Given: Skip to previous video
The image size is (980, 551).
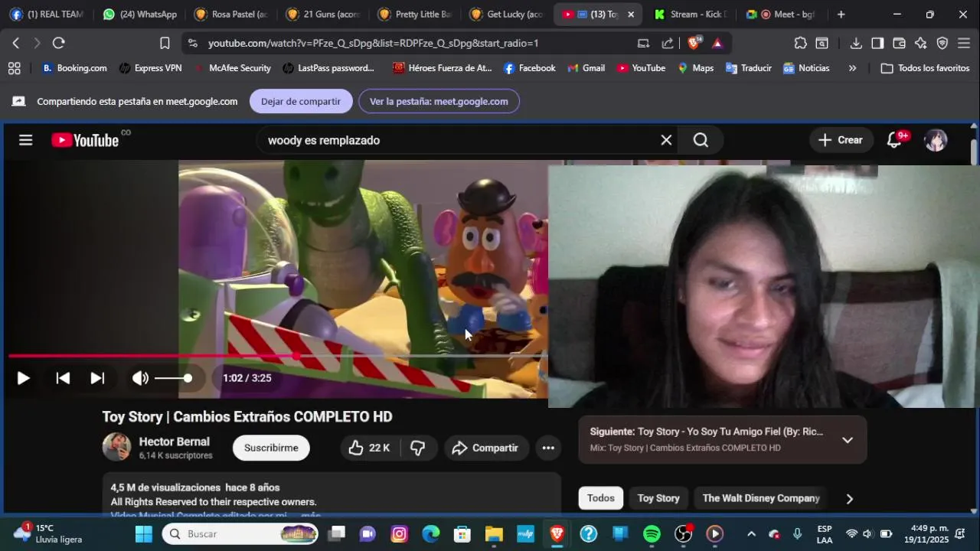Looking at the screenshot, I should (x=63, y=378).
